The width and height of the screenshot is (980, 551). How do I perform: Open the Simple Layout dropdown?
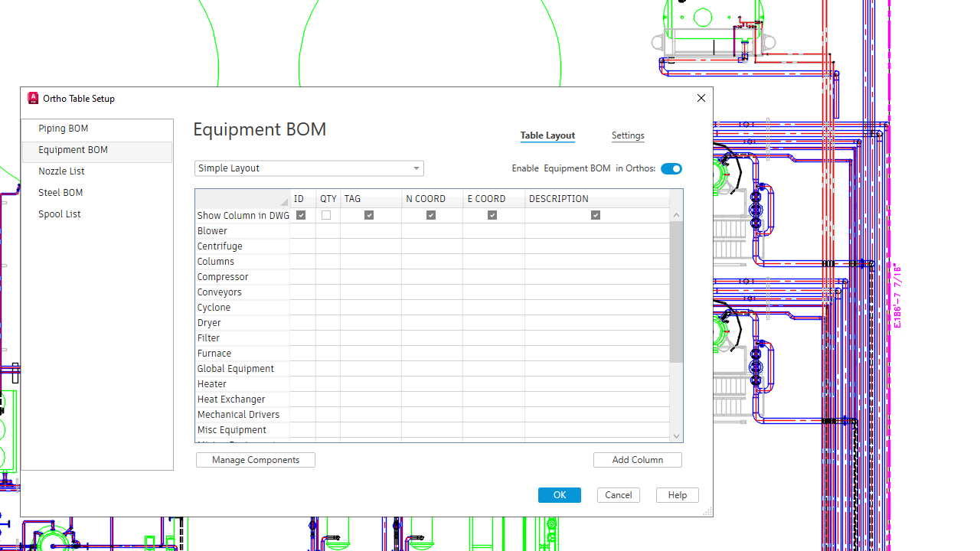pyautogui.click(x=416, y=168)
